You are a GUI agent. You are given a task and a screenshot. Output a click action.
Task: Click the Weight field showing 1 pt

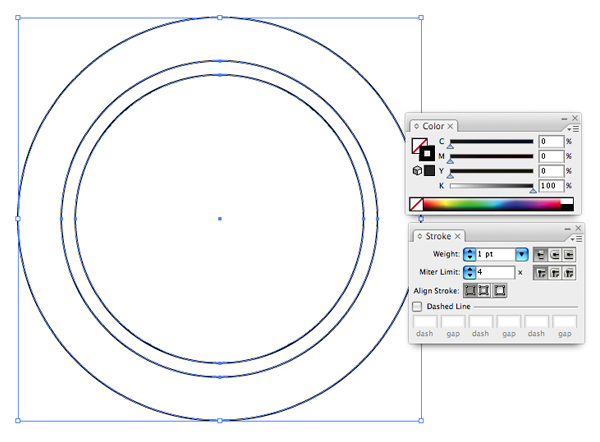(496, 254)
